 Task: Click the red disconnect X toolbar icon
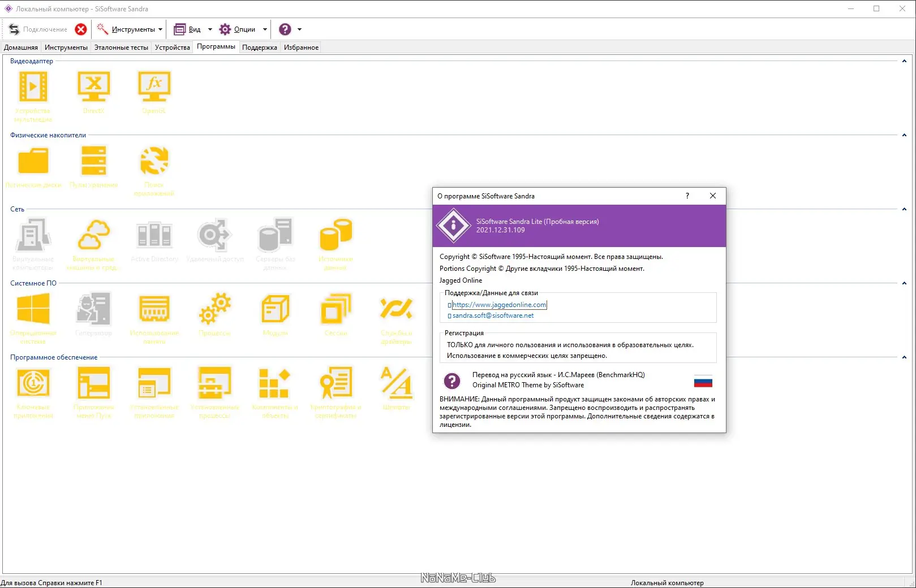coord(81,29)
